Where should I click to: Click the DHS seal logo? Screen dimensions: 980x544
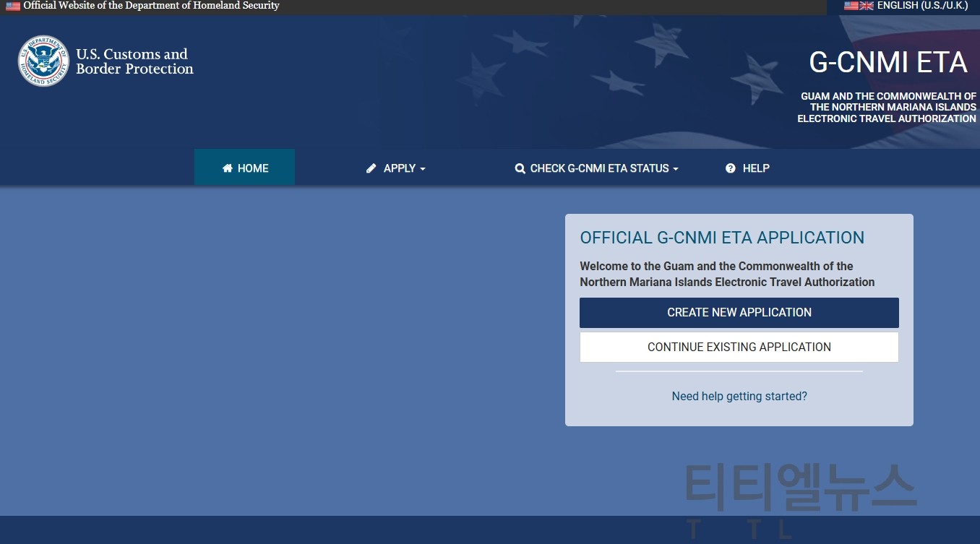pos(43,61)
